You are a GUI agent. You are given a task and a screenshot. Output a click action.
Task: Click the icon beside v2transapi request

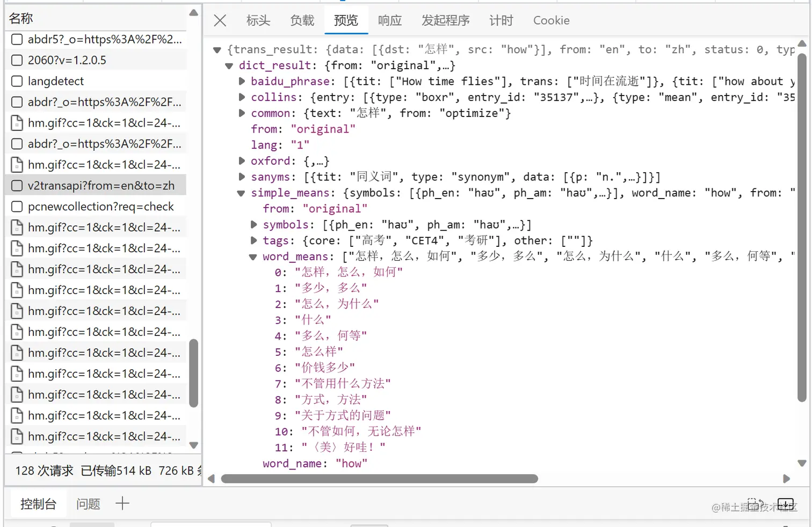point(17,186)
